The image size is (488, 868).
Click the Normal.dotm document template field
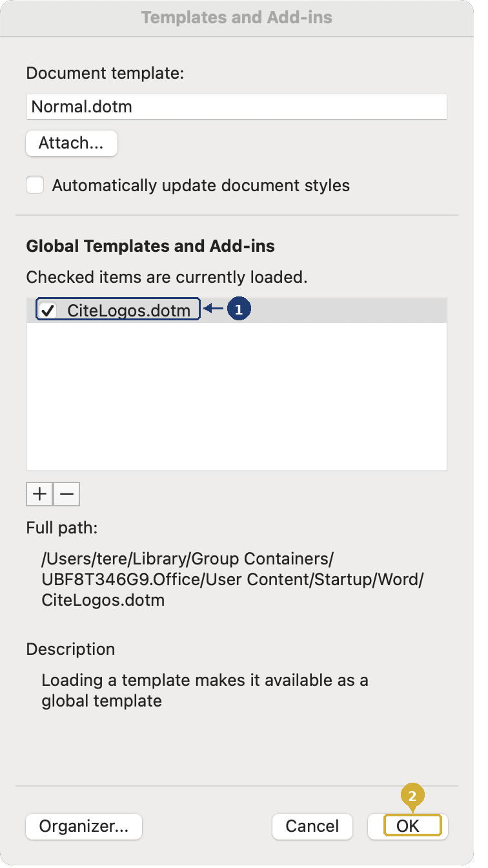[236, 107]
